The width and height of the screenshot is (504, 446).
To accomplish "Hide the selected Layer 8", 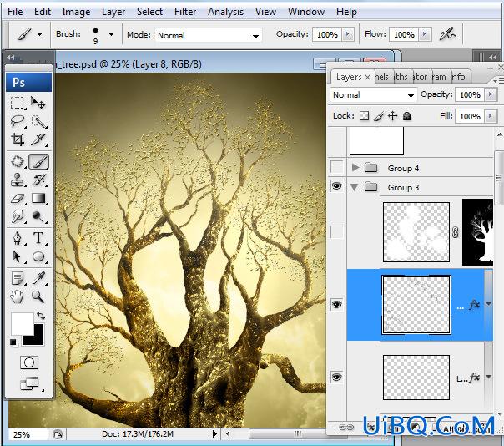I will tap(337, 304).
